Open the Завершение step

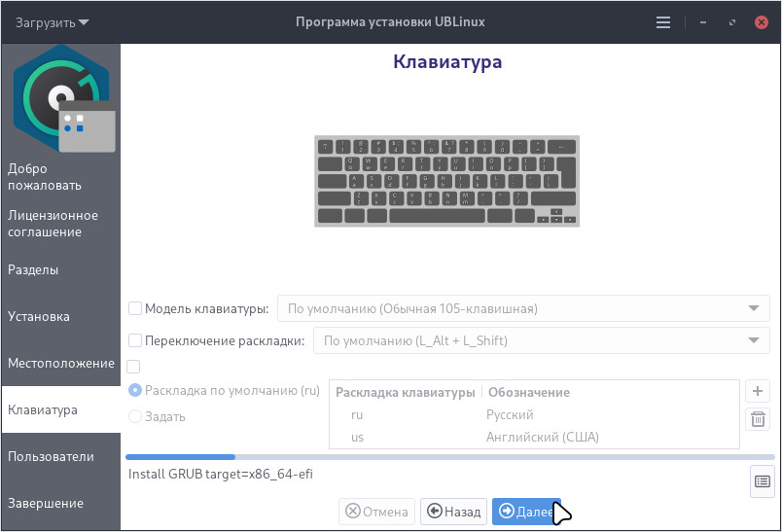[x=61, y=503]
